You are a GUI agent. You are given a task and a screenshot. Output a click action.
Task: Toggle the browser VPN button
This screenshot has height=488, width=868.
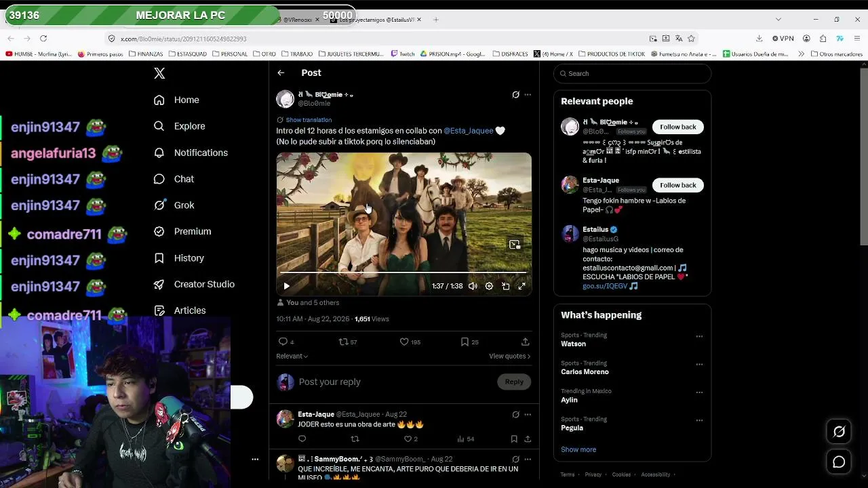coord(783,39)
